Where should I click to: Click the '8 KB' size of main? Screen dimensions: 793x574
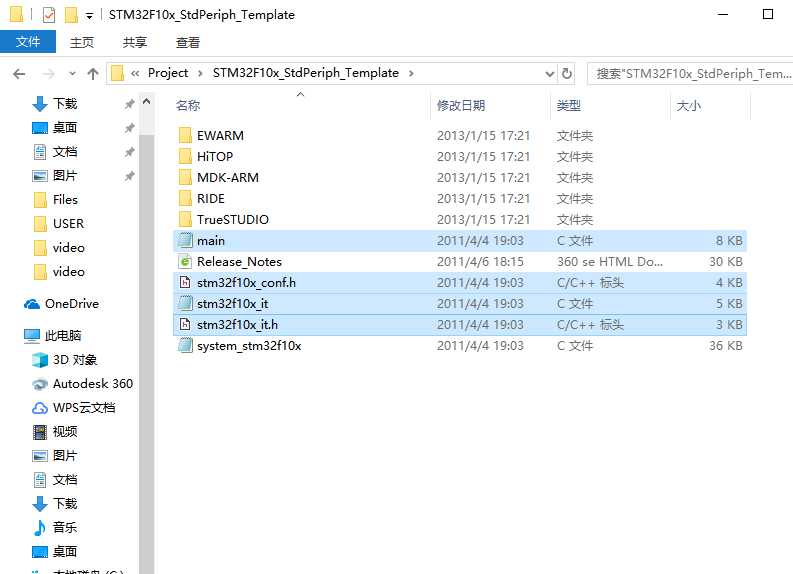pyautogui.click(x=729, y=241)
